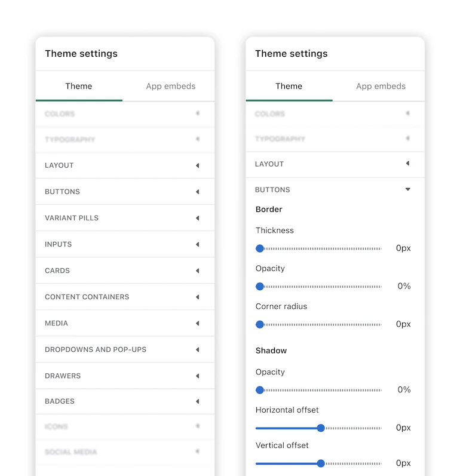Expand the Buttons arrow in left panel

(198, 192)
